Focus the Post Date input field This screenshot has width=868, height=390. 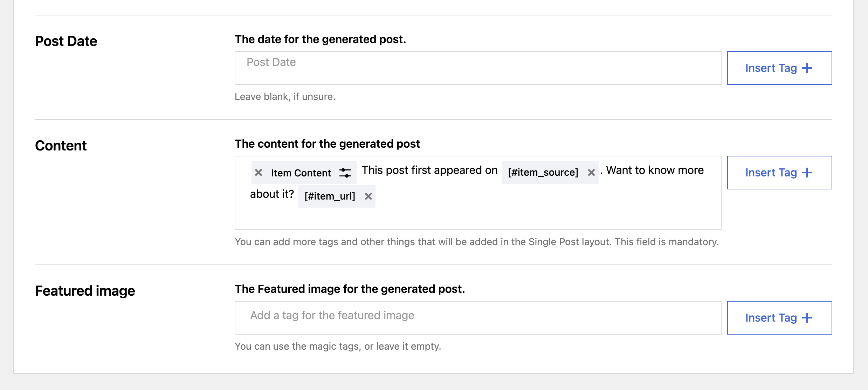[478, 68]
